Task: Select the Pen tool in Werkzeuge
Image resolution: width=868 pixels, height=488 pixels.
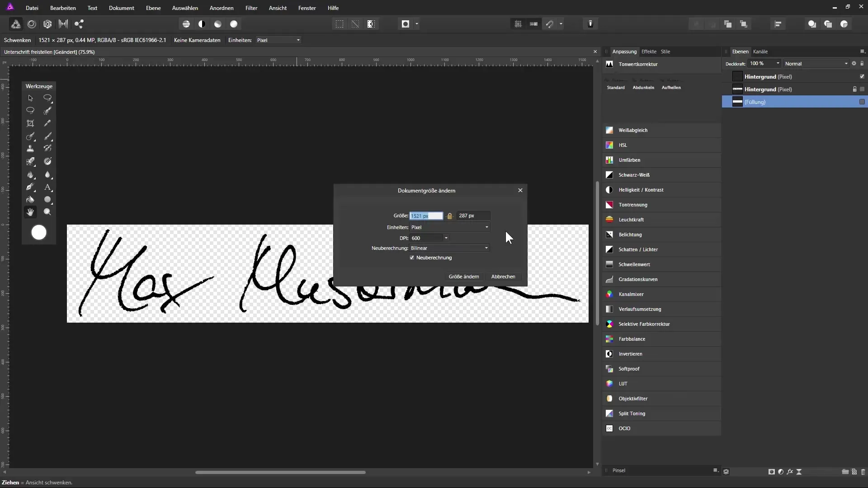Action: (30, 187)
